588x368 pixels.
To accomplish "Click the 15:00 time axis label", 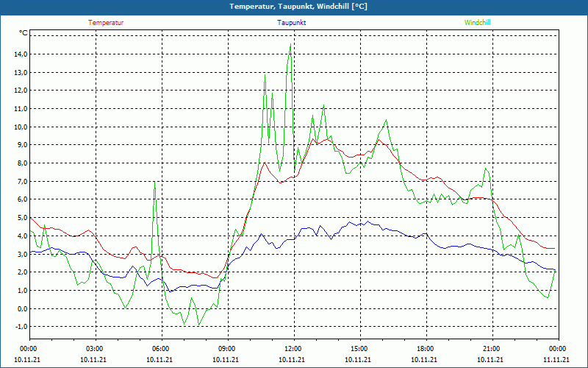I will click(359, 349).
